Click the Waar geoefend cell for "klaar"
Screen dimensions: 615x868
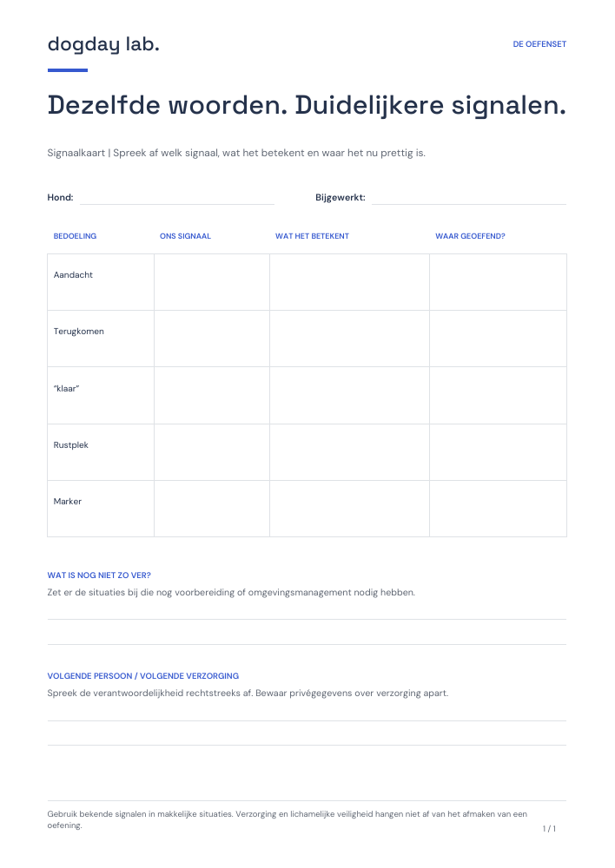tap(498, 395)
